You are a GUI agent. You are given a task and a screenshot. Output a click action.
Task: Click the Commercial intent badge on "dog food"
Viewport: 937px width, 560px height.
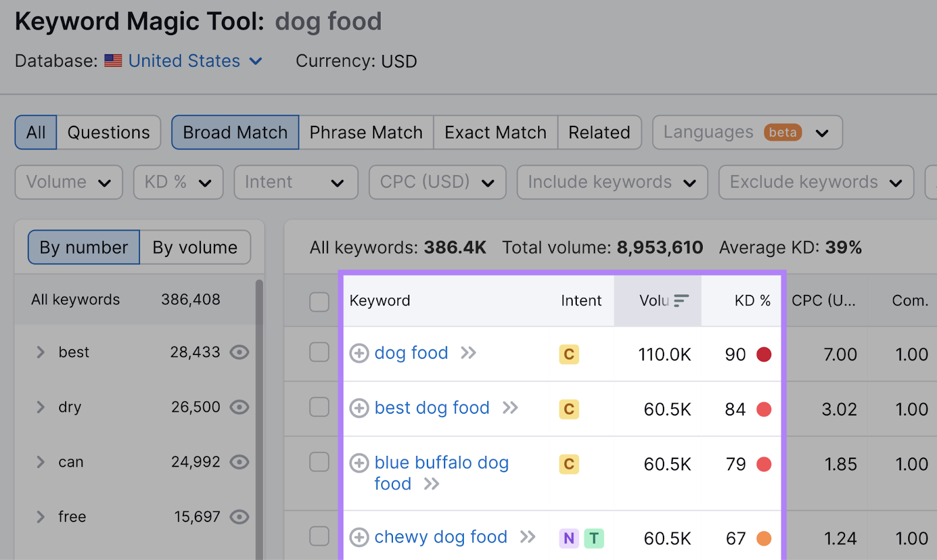click(x=568, y=354)
